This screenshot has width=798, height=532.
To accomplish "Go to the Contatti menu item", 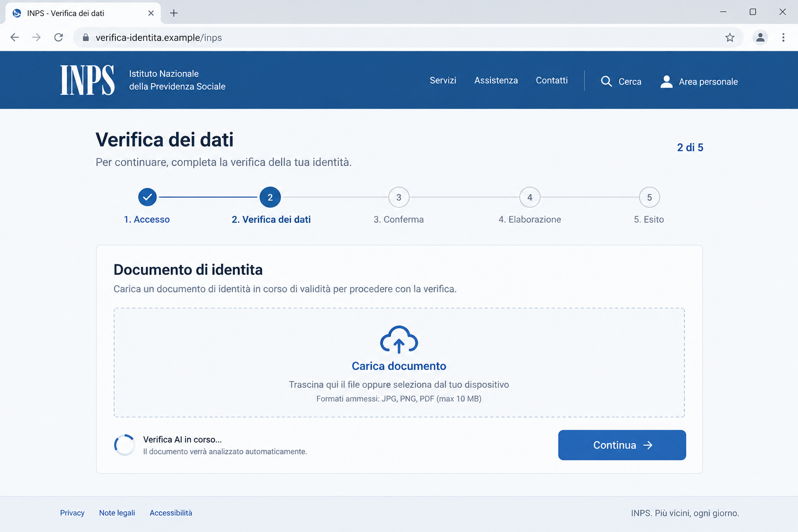I will pos(552,81).
